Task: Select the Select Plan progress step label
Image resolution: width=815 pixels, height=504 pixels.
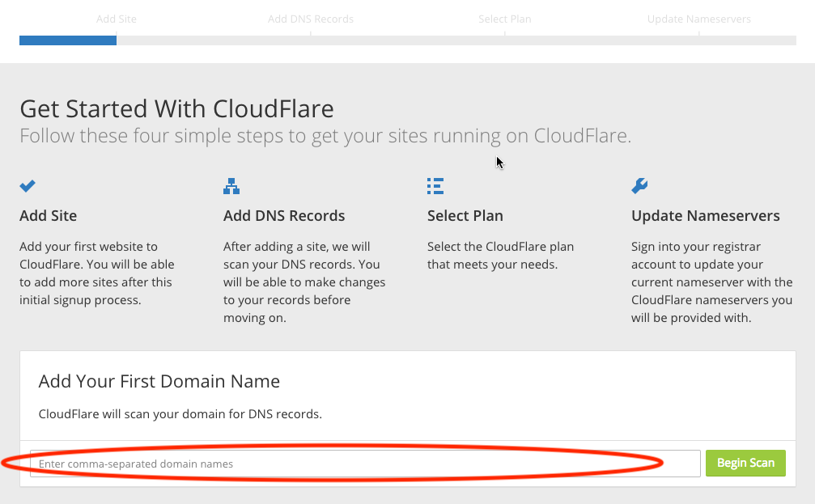Action: [x=505, y=19]
